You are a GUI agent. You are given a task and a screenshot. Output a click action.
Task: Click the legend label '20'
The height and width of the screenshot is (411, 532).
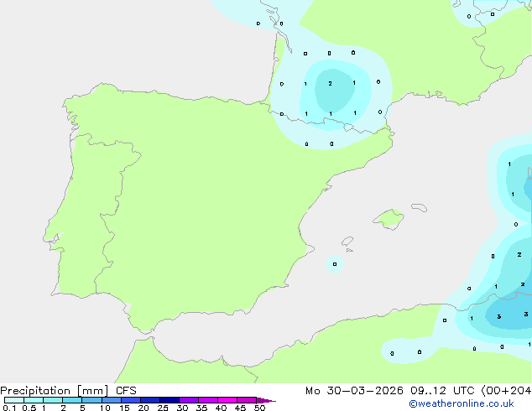point(143,408)
